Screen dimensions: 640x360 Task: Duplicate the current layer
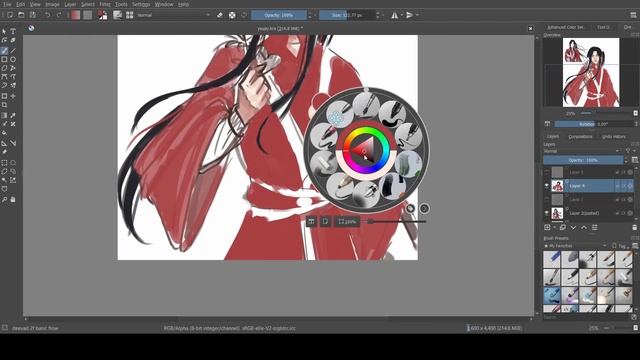click(563, 227)
